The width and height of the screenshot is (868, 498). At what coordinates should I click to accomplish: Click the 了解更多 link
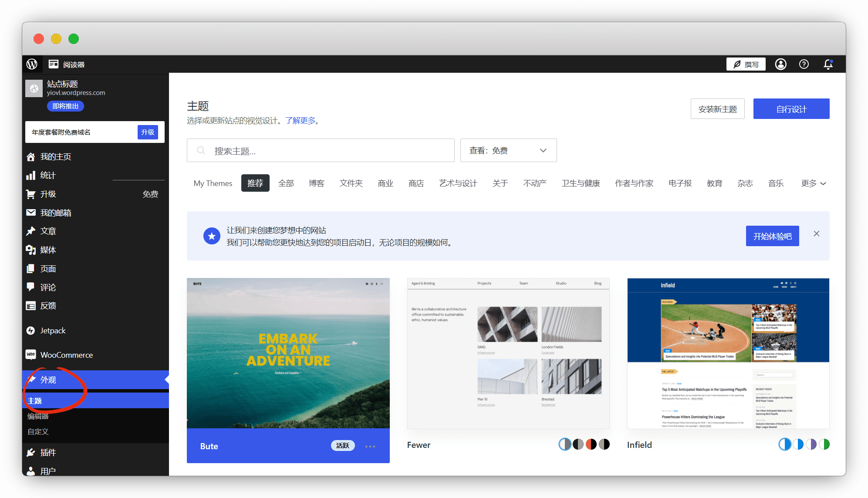click(301, 121)
